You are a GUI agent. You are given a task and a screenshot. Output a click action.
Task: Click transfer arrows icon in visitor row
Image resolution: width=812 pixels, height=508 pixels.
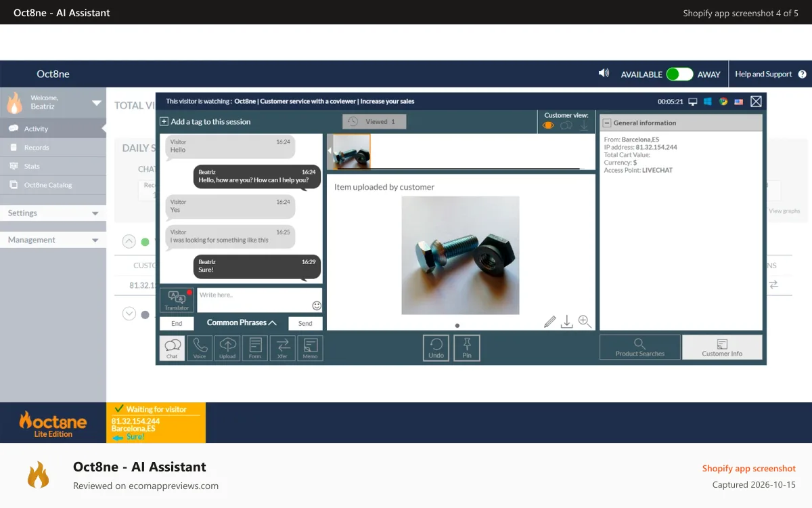pyautogui.click(x=773, y=285)
